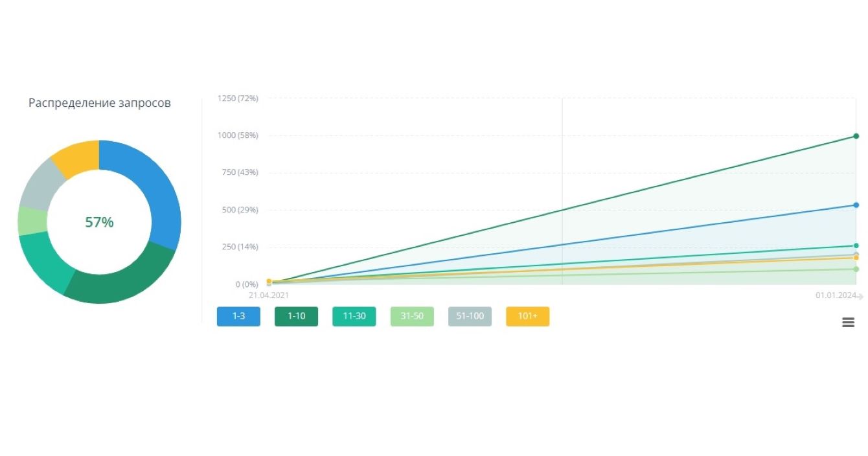Toggle the 101+ legend button
Viewport: 868px width, 456px height.
(x=527, y=317)
